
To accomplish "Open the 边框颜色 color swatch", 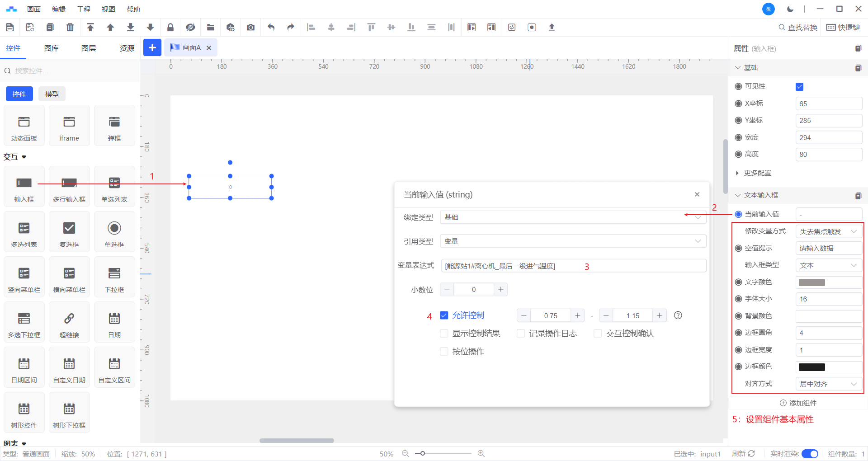I will click(812, 367).
